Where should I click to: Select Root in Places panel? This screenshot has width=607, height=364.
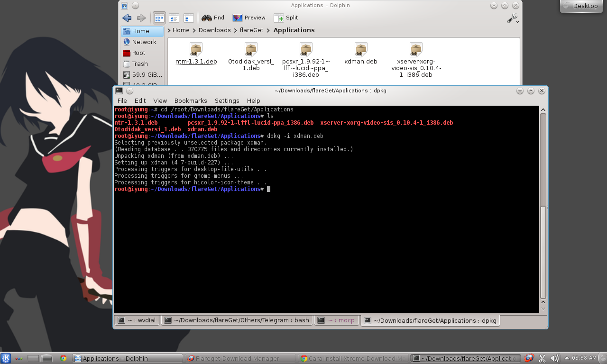click(x=142, y=53)
